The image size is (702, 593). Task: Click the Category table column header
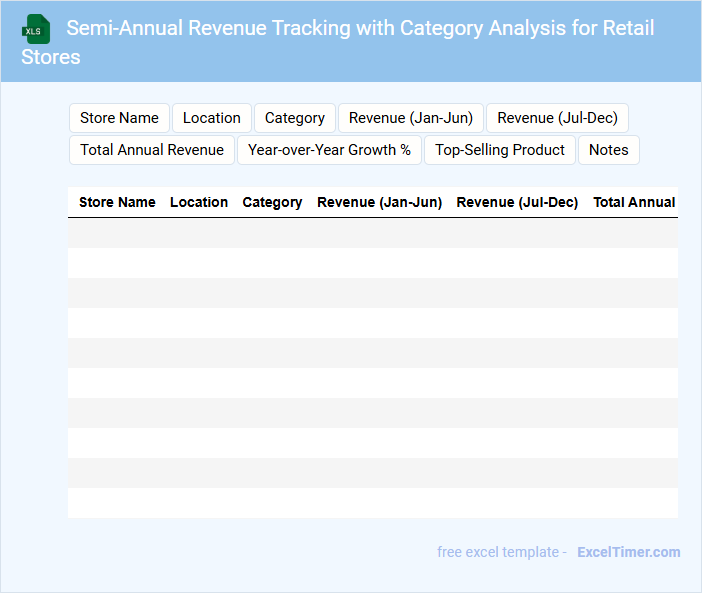[x=272, y=202]
